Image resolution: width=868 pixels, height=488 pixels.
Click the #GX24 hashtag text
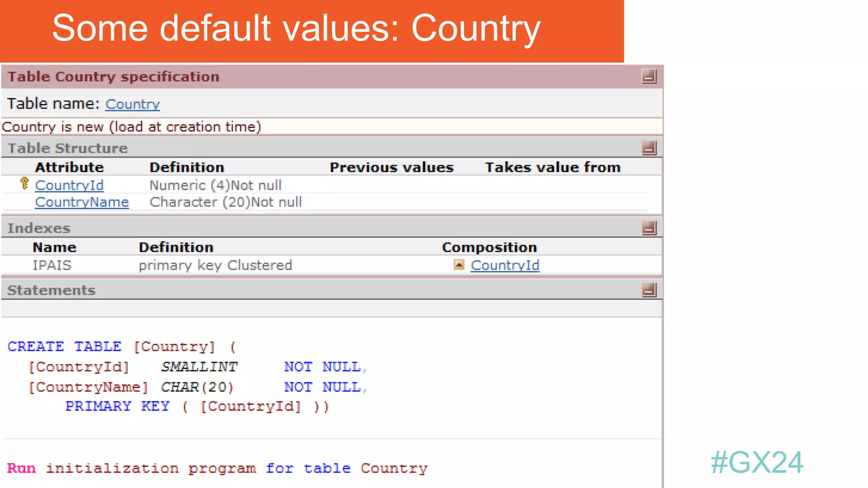pos(757,462)
